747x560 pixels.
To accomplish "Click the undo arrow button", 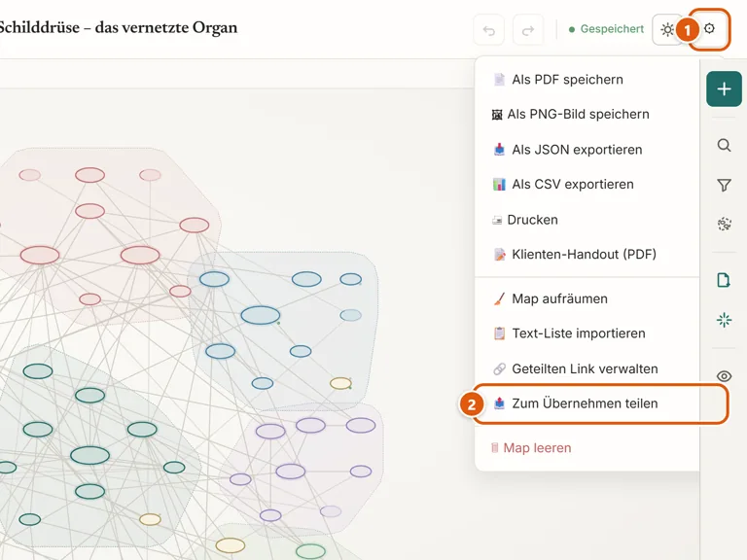I will (x=489, y=30).
